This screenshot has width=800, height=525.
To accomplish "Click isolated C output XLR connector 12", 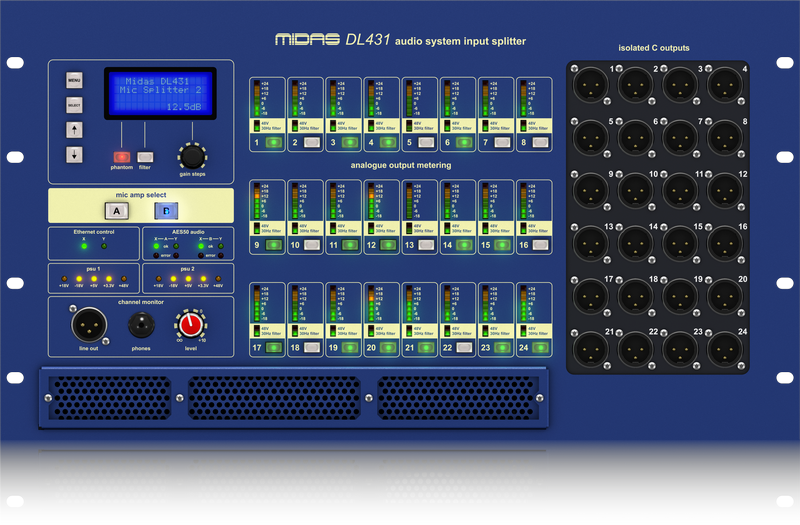I will 725,191.
